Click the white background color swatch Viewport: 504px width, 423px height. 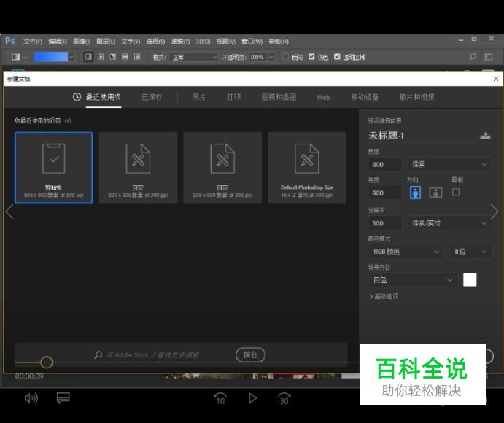(470, 280)
